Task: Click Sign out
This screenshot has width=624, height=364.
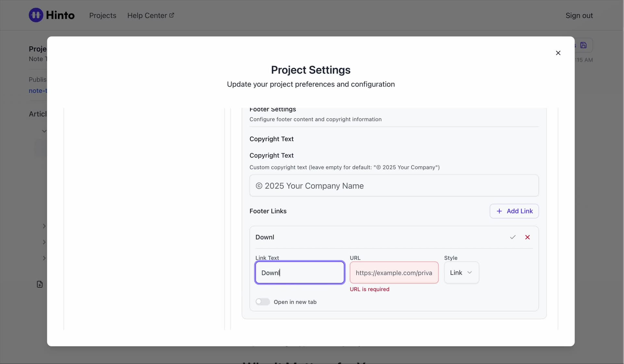Action: (579, 16)
